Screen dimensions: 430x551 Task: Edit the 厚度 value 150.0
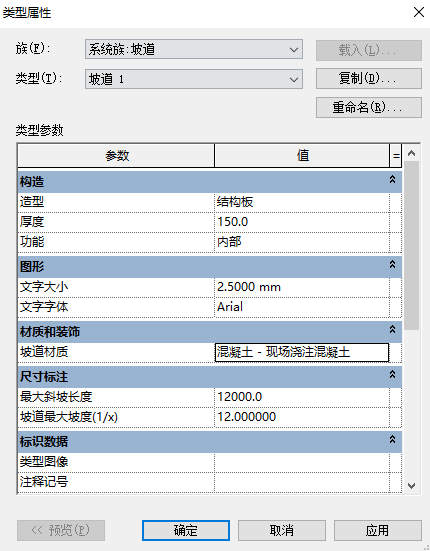coord(302,222)
